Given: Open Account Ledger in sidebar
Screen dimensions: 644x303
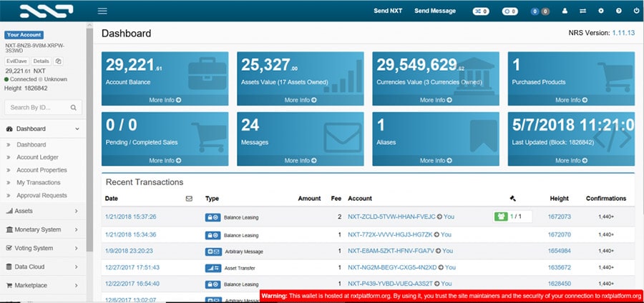Looking at the screenshot, I should [37, 157].
